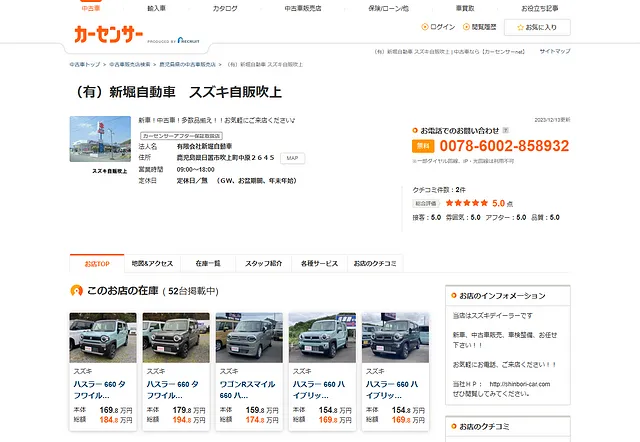Go to 中古車販売店検索 breadcrumb

point(129,64)
